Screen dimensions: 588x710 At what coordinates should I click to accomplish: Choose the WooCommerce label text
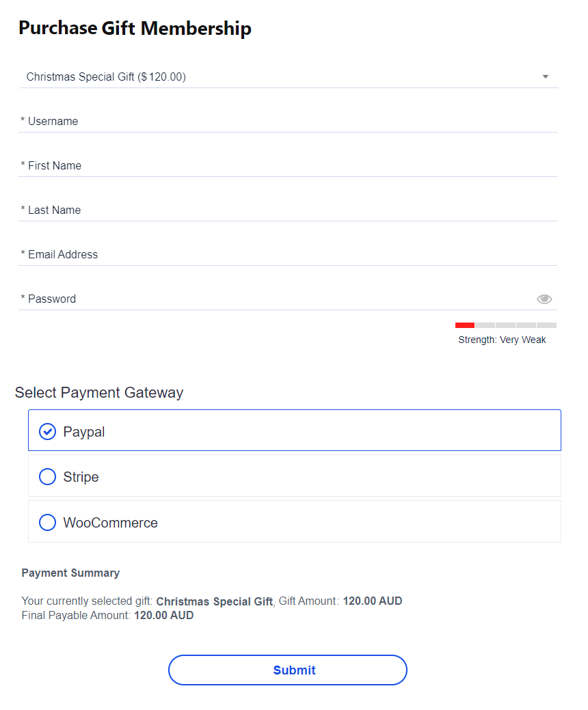point(111,523)
